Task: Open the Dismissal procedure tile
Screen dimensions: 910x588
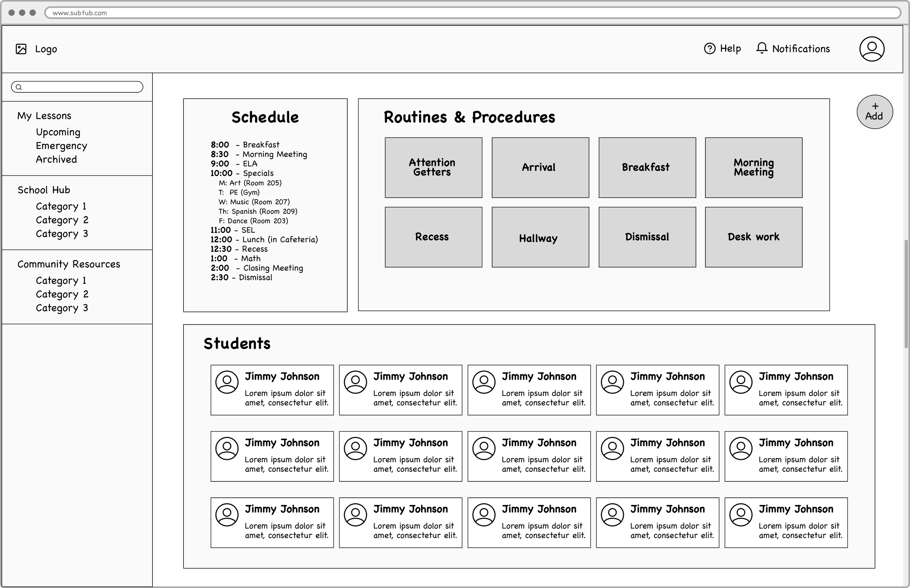Action: pos(647,237)
